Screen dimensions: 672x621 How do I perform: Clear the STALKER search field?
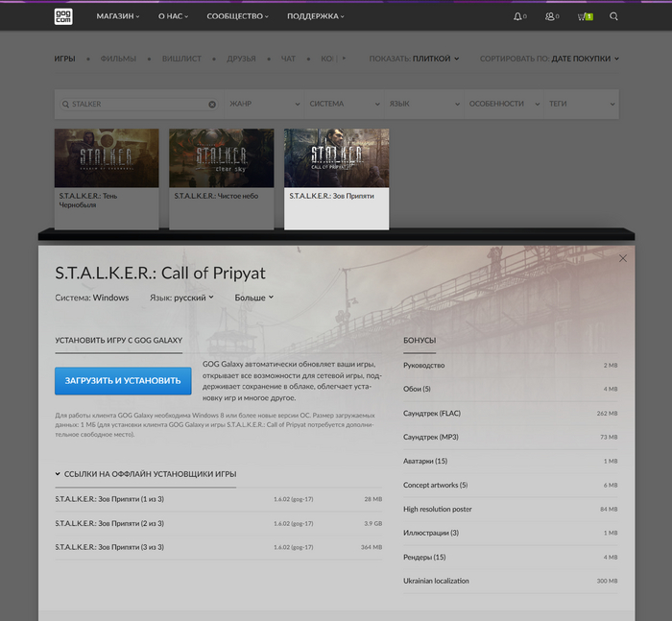point(212,105)
